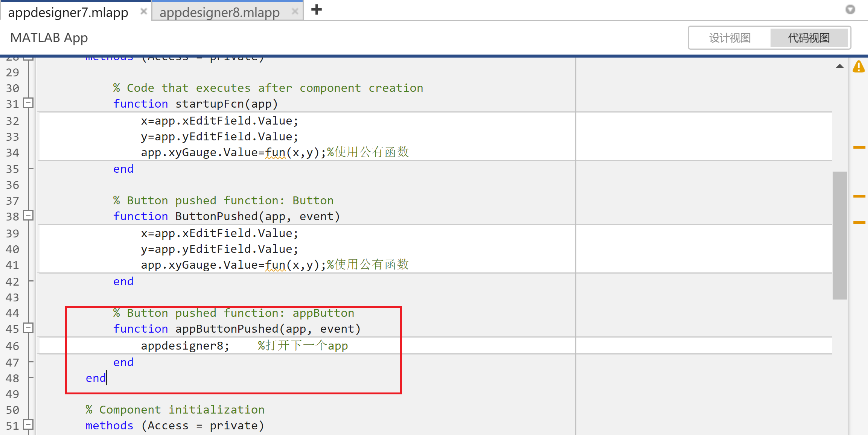
Task: Click the round dropdown icon at top right
Action: (x=850, y=9)
